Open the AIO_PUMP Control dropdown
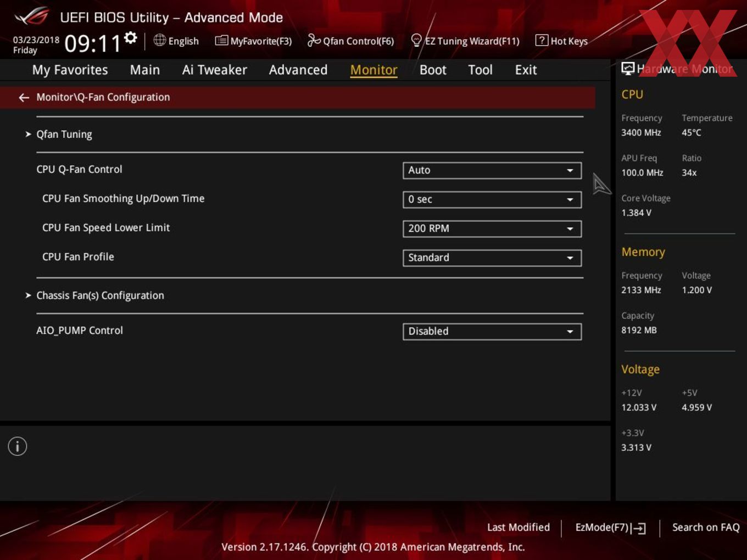 (x=492, y=331)
